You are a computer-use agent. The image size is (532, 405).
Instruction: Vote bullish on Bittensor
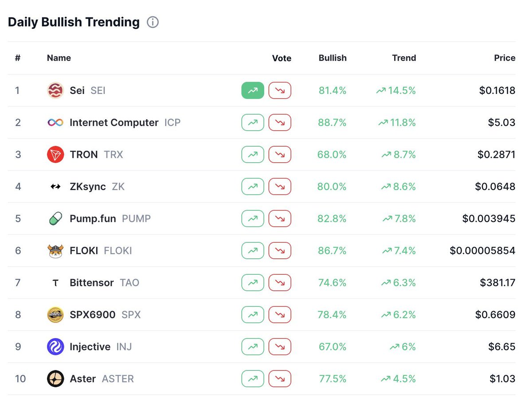[x=253, y=283]
